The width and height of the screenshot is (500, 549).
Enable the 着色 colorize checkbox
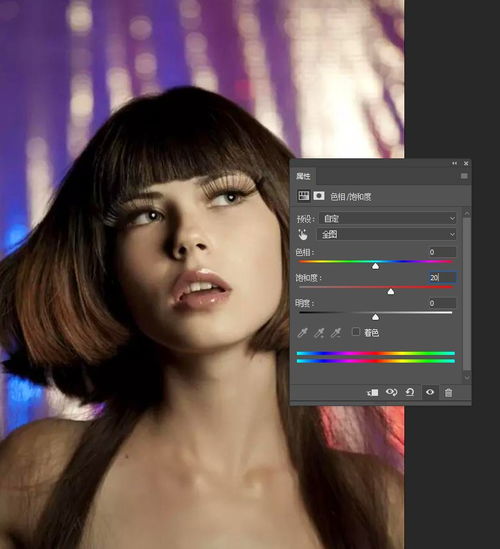356,332
